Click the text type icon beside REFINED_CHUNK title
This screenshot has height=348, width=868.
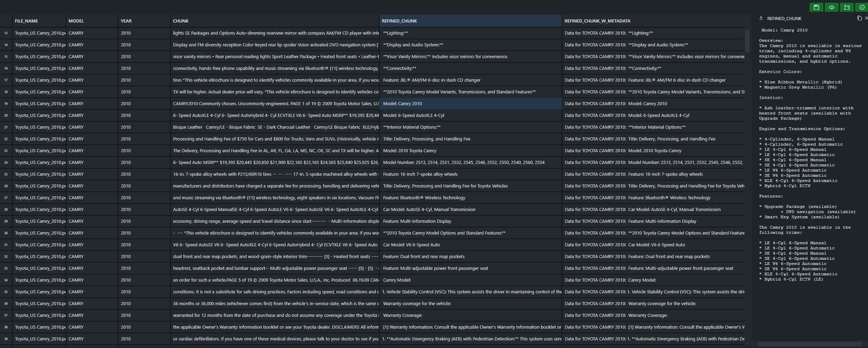[x=761, y=18]
